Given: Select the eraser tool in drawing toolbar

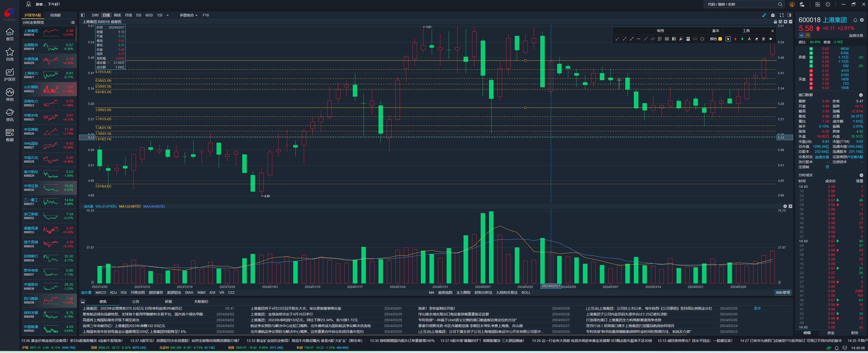Looking at the screenshot, I should pyautogui.click(x=756, y=39).
